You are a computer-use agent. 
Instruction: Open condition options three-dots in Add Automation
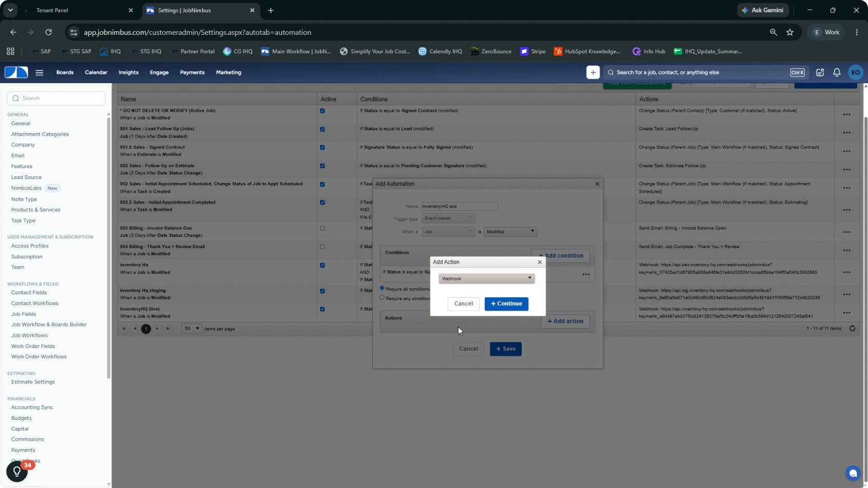(x=586, y=275)
